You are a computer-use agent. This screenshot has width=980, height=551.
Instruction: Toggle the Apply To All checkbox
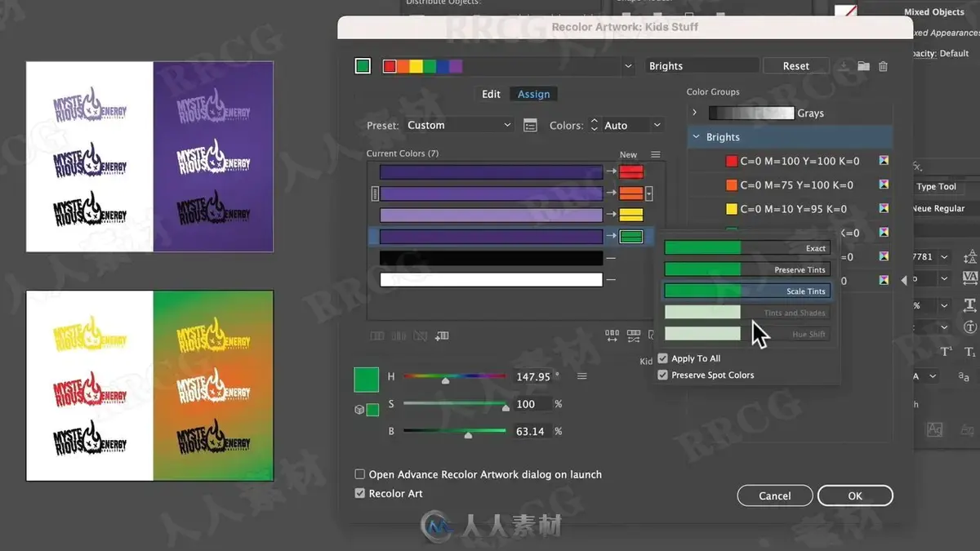(663, 358)
